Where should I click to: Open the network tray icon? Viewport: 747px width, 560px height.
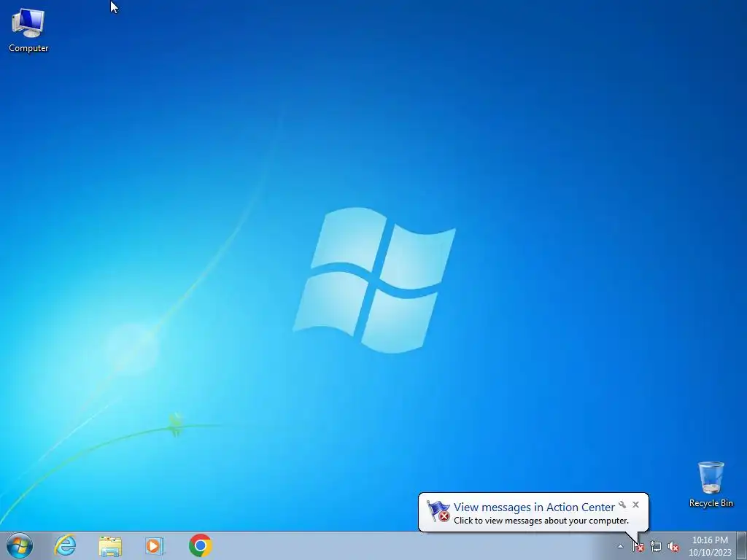point(656,547)
